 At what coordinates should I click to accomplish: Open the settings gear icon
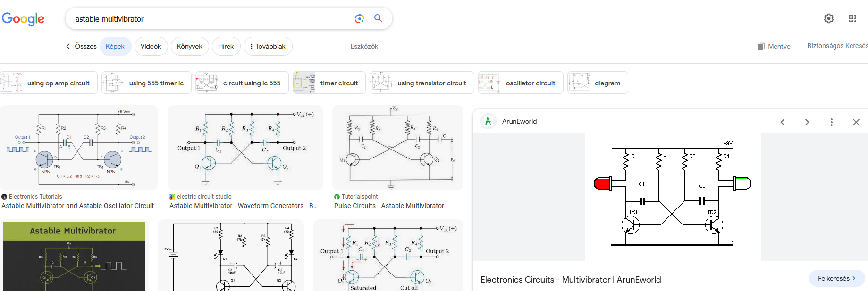point(828,18)
